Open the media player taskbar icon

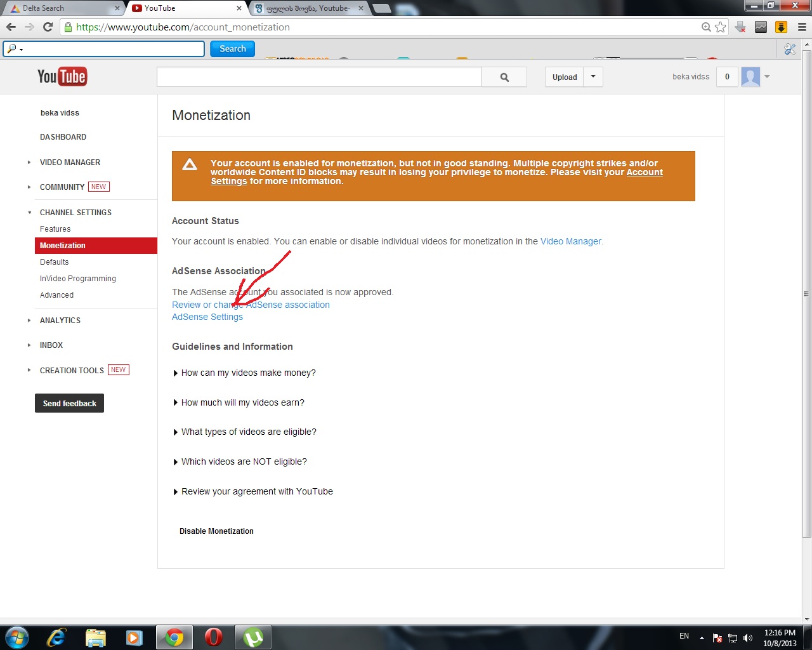pos(134,637)
